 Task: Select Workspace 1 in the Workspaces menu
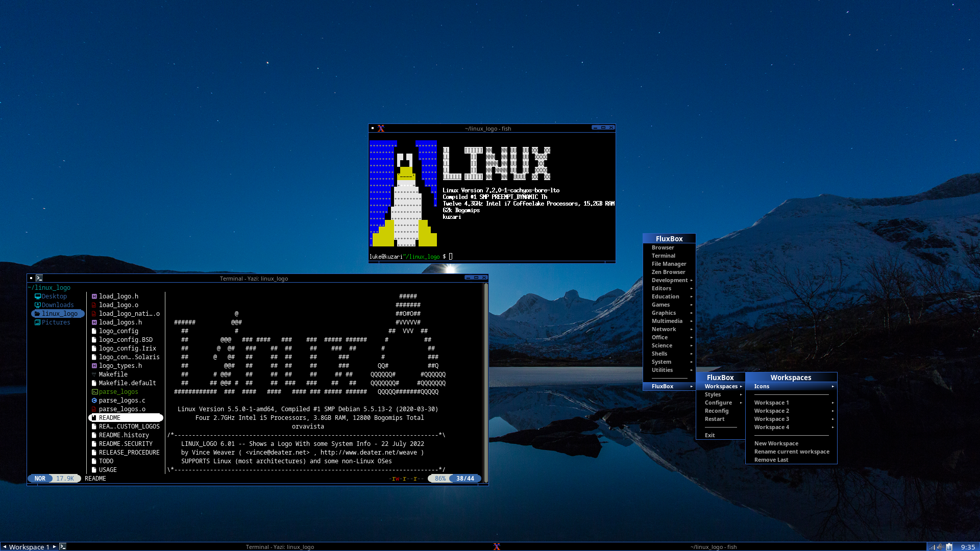pos(791,403)
